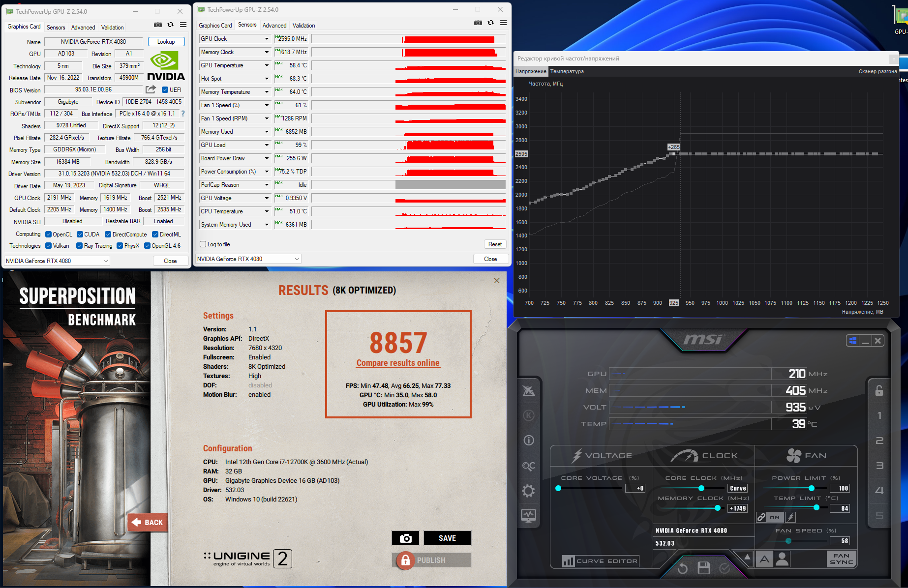Open Validation tab in left GPU-Z window
Viewport: 908px width, 588px height.
pyautogui.click(x=113, y=28)
